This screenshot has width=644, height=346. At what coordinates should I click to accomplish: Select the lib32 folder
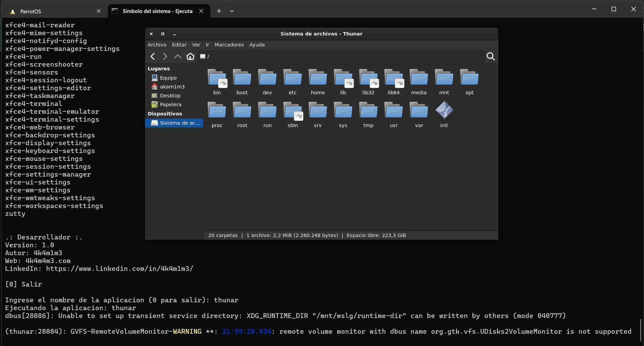pos(369,82)
